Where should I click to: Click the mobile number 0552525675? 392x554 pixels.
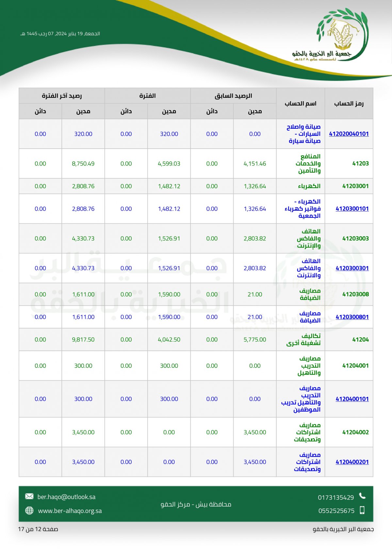(x=336, y=511)
